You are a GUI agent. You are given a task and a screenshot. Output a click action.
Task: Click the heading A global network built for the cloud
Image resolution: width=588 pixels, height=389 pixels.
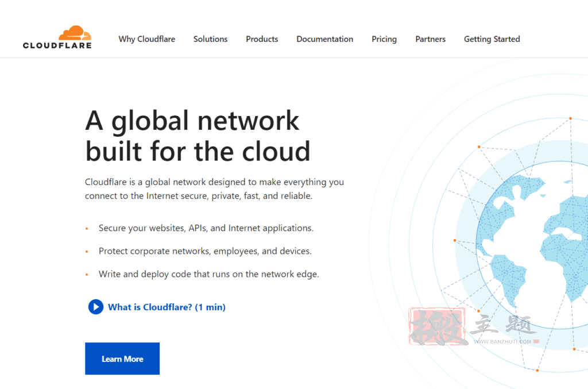coord(198,136)
